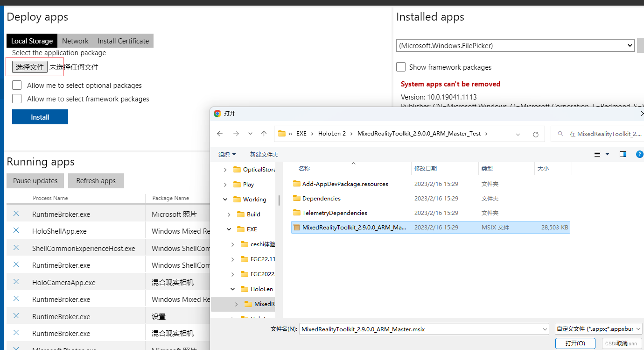Terminate HoloShellApp.exe with X icon
644x350 pixels.
coord(16,230)
